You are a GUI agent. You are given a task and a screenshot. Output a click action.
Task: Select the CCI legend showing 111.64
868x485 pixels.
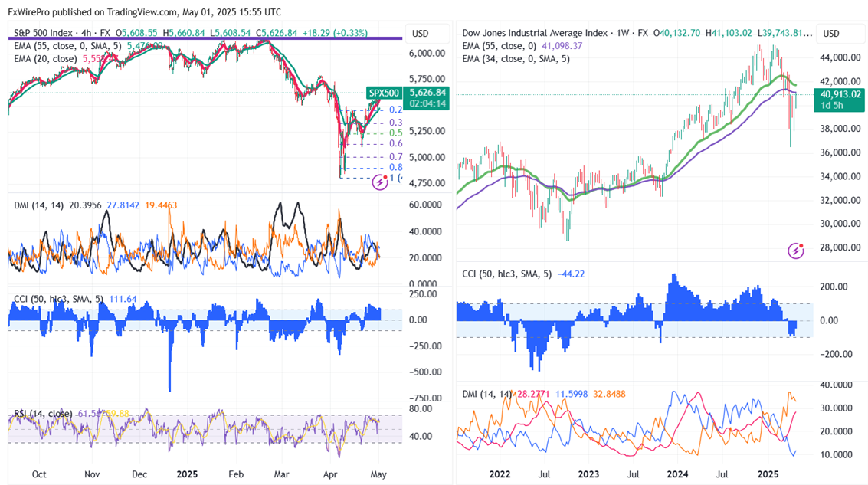click(x=75, y=299)
